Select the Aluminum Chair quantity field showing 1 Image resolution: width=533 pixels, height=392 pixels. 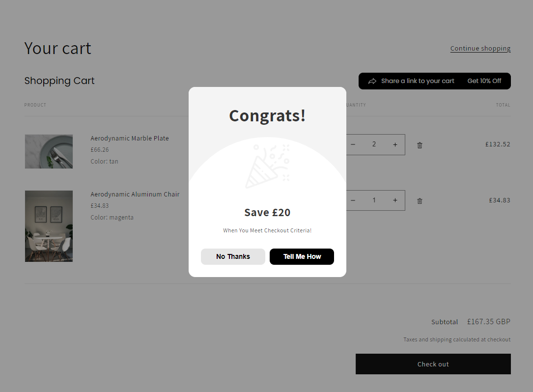pyautogui.click(x=374, y=200)
